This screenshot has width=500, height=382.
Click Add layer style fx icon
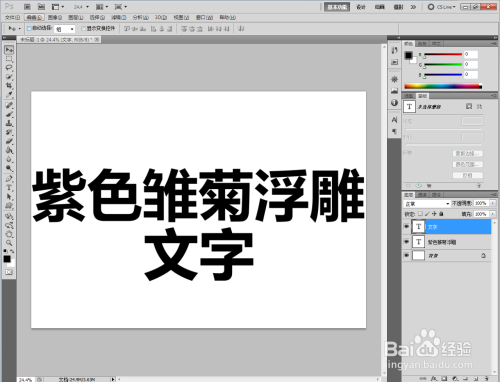[x=434, y=378]
